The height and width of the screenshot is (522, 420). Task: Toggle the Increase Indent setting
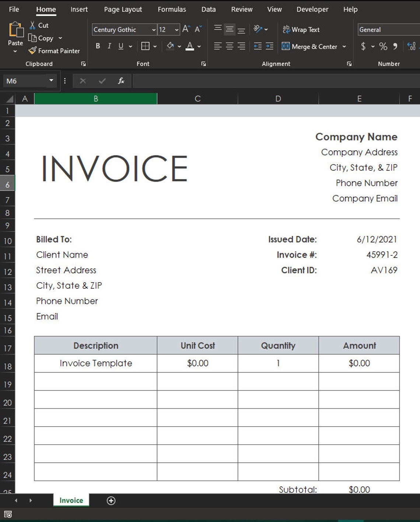269,46
